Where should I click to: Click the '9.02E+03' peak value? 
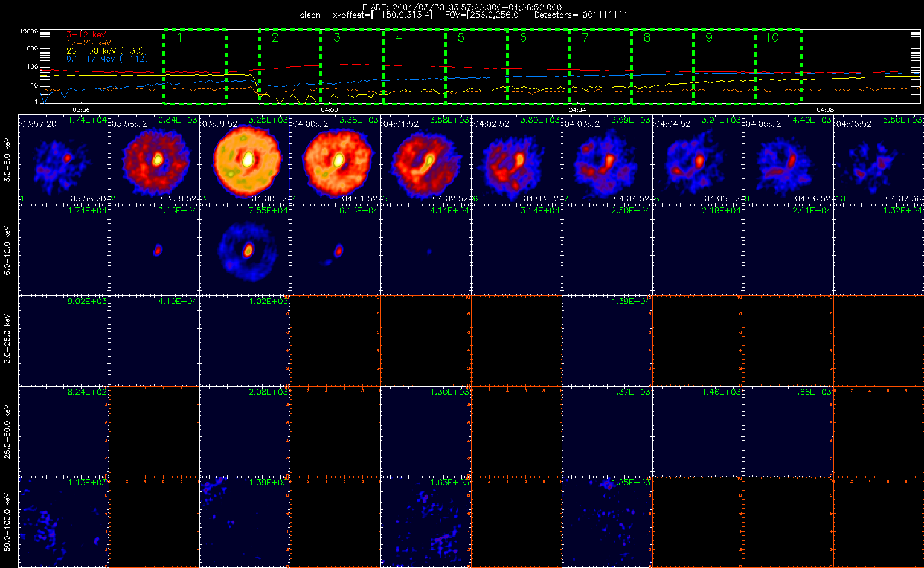coord(88,302)
